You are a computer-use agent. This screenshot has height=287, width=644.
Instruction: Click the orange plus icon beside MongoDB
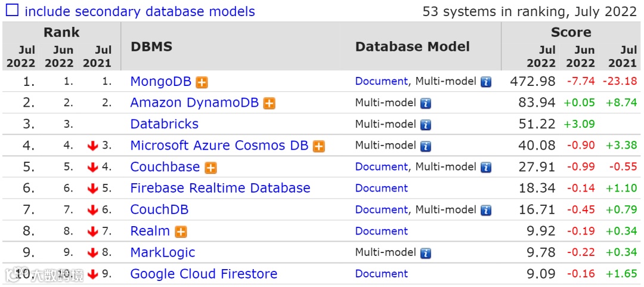coord(203,82)
